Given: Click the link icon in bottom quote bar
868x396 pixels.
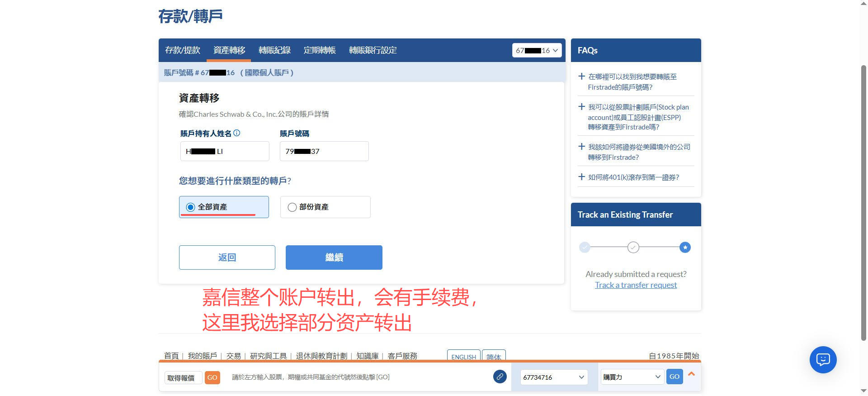Looking at the screenshot, I should click(x=500, y=377).
